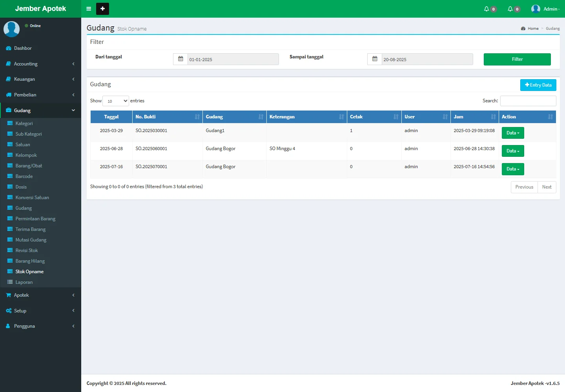The image size is (565, 392).
Task: Open the Show entries count dropdown
Action: click(x=116, y=101)
